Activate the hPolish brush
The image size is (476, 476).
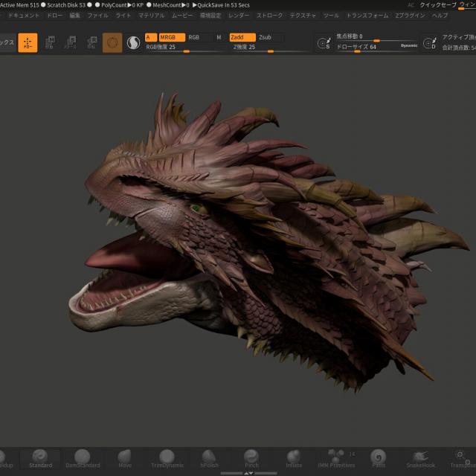point(210,457)
